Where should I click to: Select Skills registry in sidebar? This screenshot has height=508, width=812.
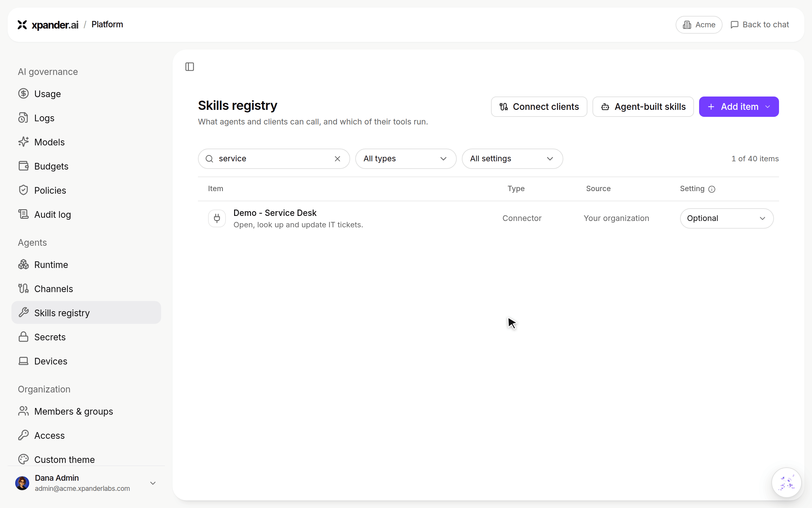86,313
